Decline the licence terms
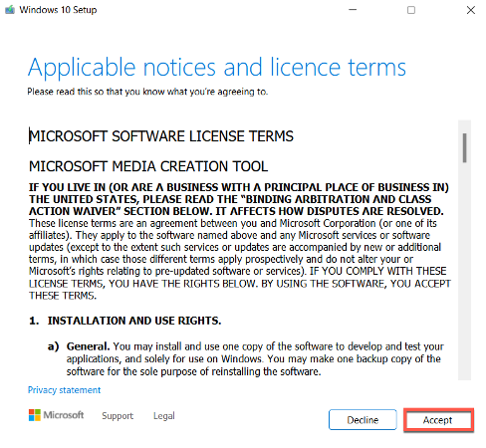The width and height of the screenshot is (486, 448). tap(363, 420)
